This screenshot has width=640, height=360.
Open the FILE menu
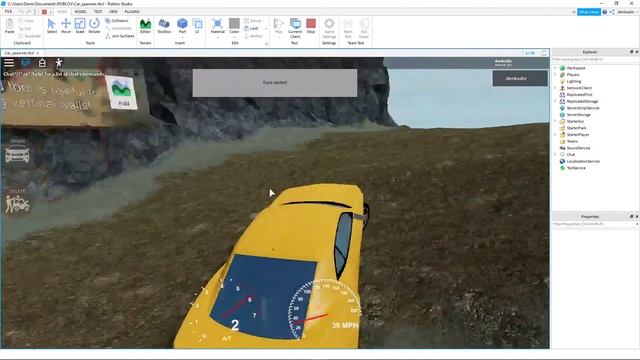(x=8, y=12)
